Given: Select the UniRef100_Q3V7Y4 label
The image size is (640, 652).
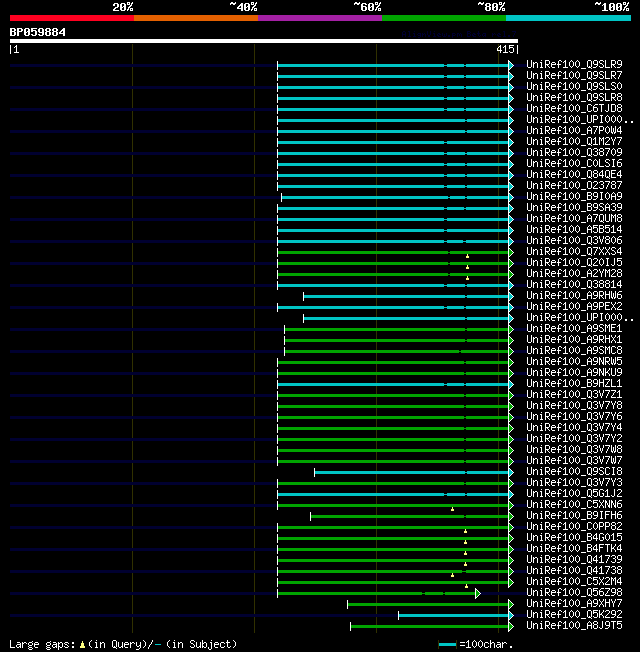Looking at the screenshot, I should [x=574, y=427].
